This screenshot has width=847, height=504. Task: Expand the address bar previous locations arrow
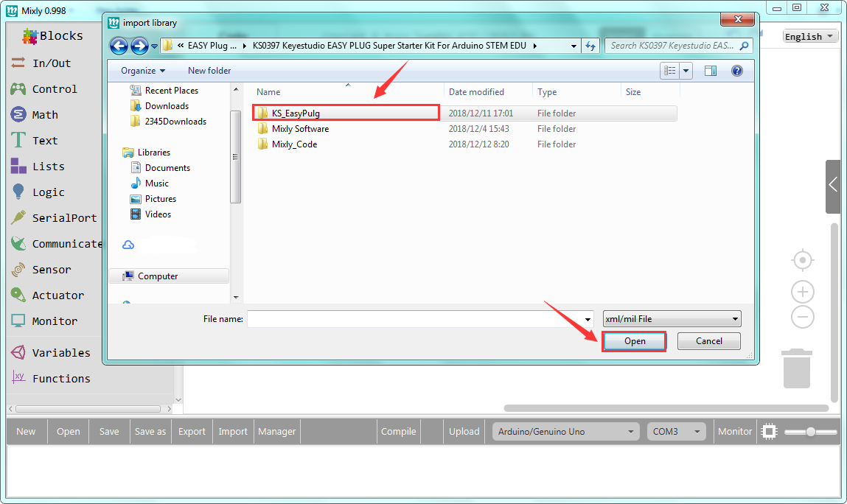574,46
